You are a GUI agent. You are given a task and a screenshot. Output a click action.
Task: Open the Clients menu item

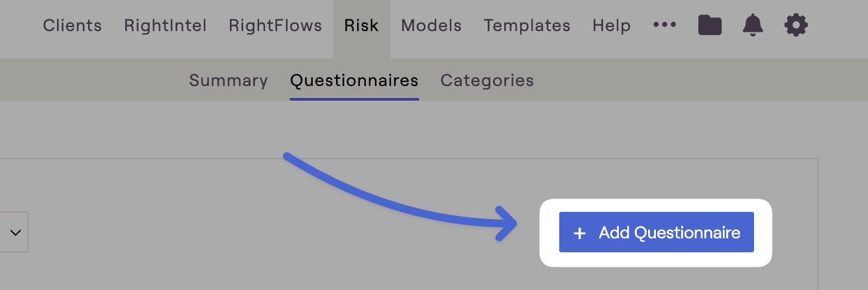pyautogui.click(x=72, y=26)
